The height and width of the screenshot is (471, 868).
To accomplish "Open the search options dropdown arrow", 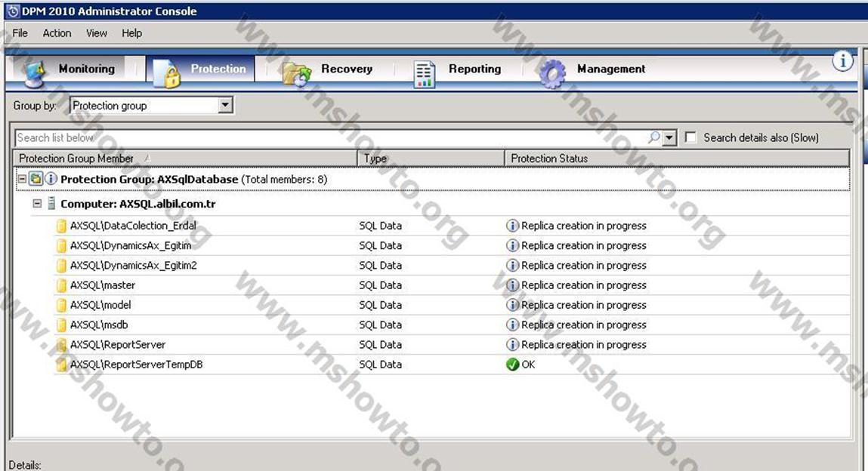I will 669,137.
